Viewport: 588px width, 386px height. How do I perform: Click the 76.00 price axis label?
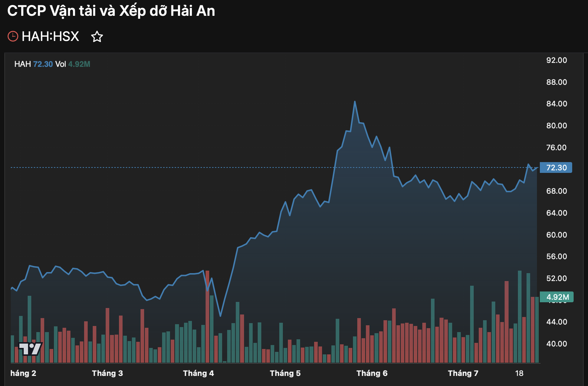click(x=557, y=148)
